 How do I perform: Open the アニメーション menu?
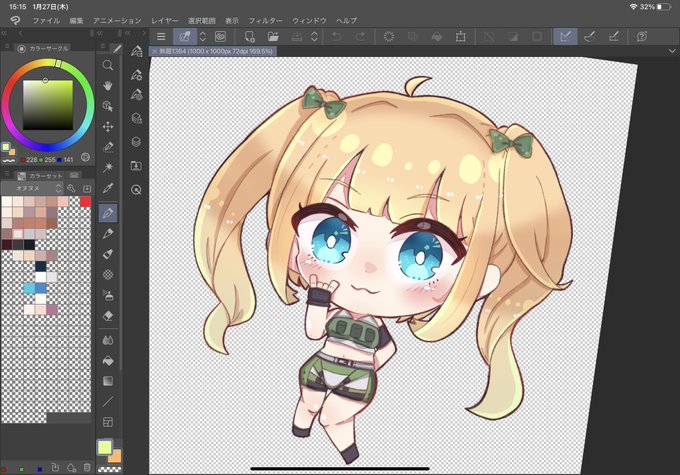coord(117,20)
